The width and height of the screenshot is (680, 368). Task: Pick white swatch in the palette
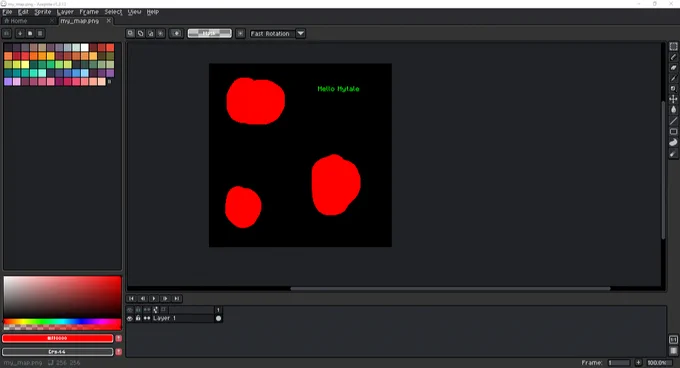click(x=85, y=47)
